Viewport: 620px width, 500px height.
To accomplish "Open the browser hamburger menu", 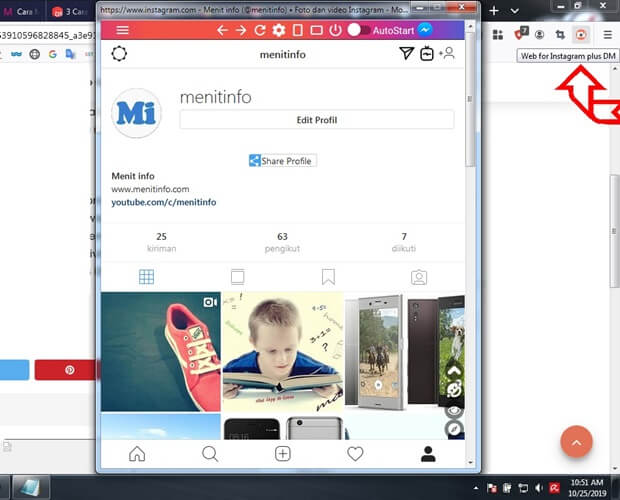I will point(608,35).
